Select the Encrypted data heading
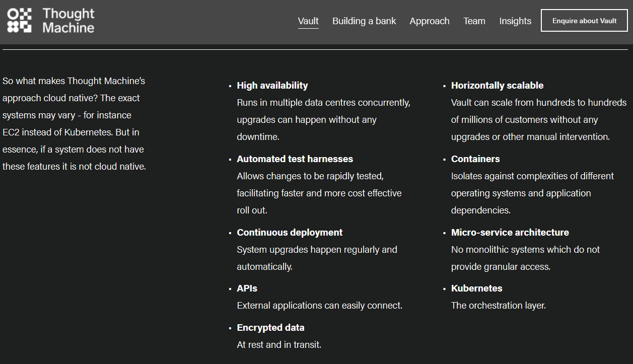The width and height of the screenshot is (633, 364). point(270,328)
